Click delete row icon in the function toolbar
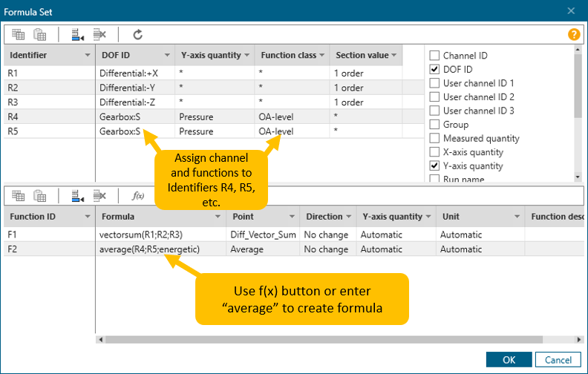 [100, 196]
